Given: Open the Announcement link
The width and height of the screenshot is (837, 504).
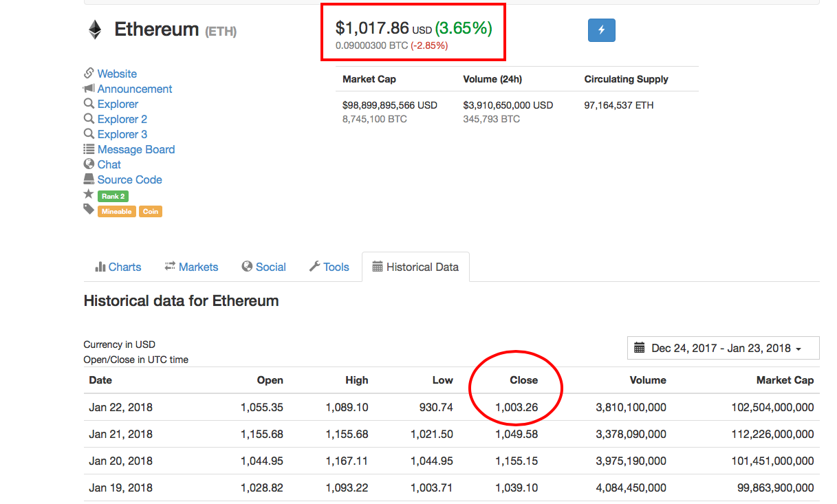Looking at the screenshot, I should 135,89.
